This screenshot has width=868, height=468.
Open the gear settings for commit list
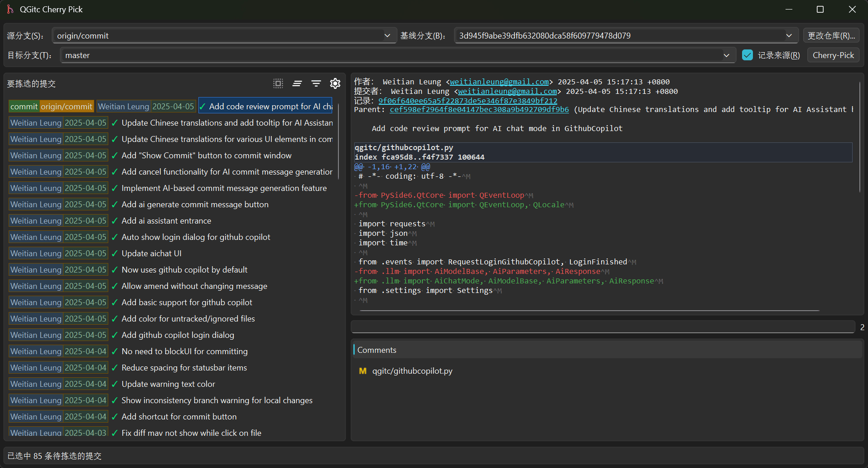pos(335,83)
